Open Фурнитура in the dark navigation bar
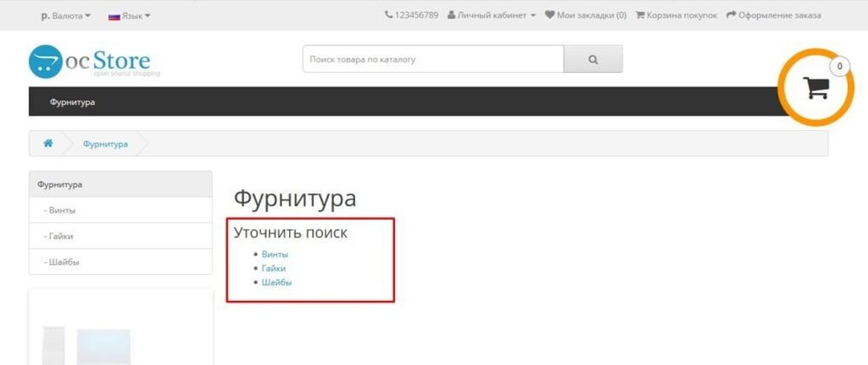This screenshot has width=868, height=365. [72, 102]
